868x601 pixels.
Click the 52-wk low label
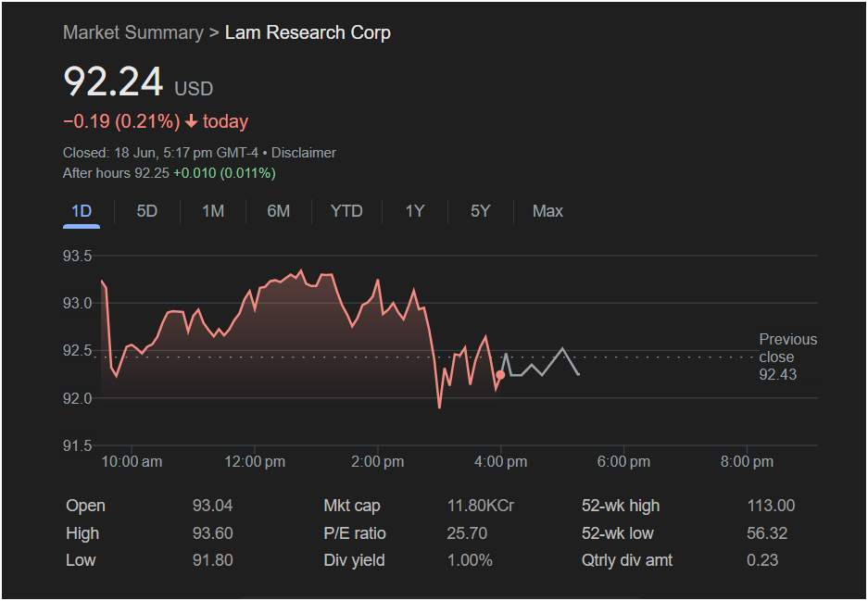[618, 533]
